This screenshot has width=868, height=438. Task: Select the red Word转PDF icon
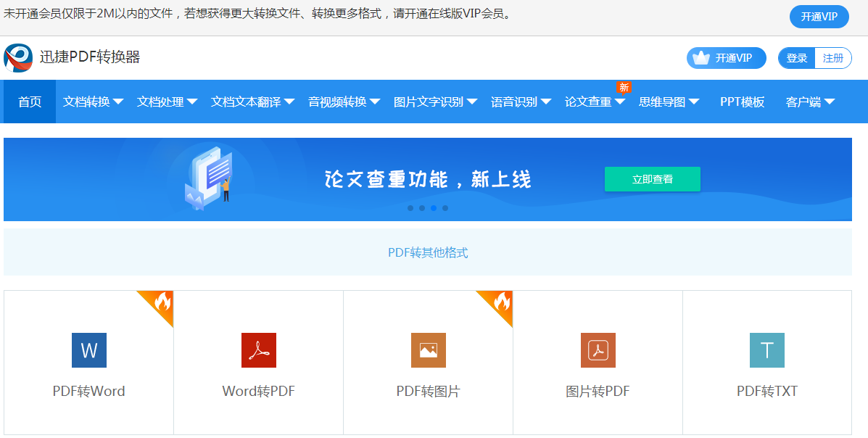point(258,350)
